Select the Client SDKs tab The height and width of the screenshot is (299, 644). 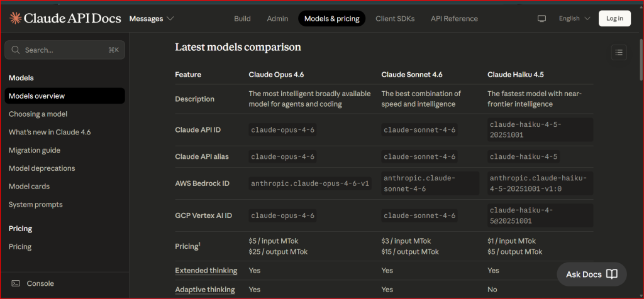[396, 19]
